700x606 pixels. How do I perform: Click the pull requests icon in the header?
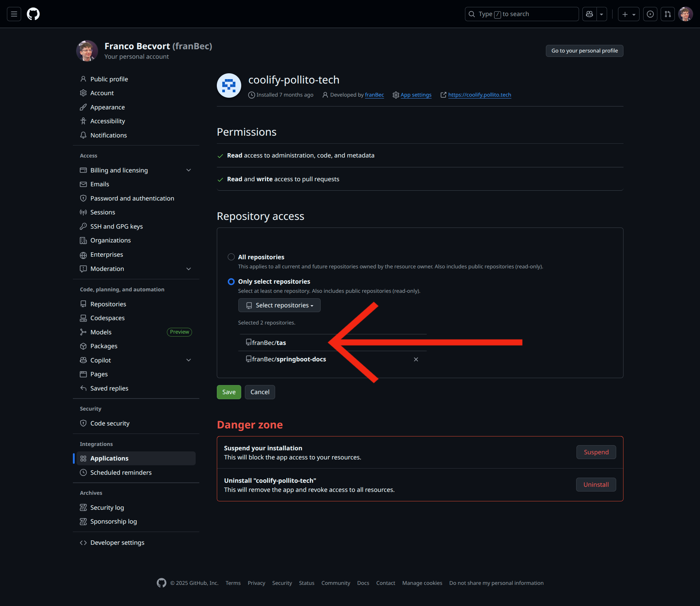coord(668,14)
